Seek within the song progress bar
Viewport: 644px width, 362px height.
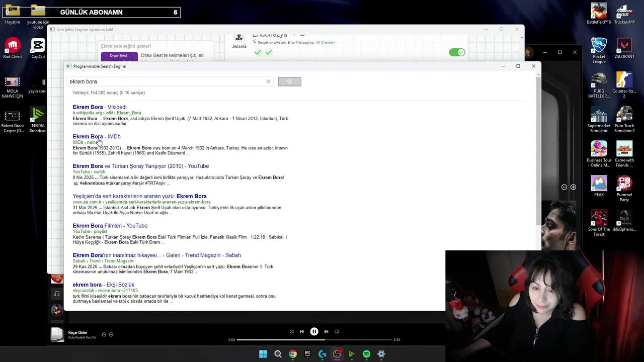pos(314,340)
